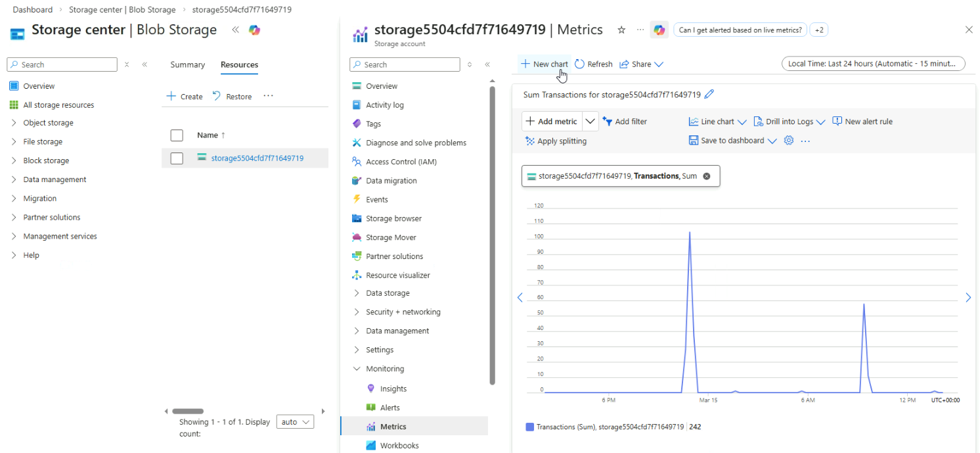Click the Refresh chart button
980x453 pixels.
pos(593,64)
